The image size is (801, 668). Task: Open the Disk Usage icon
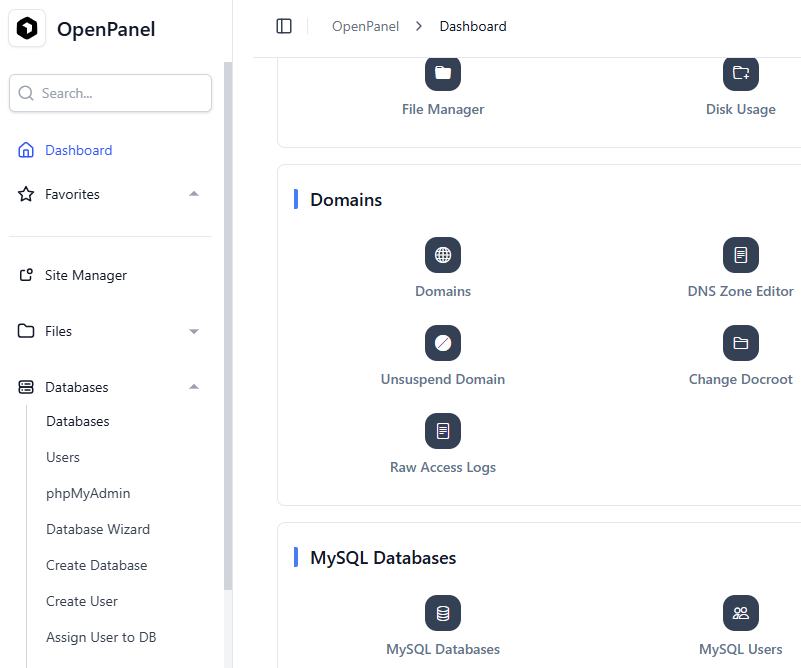(740, 74)
